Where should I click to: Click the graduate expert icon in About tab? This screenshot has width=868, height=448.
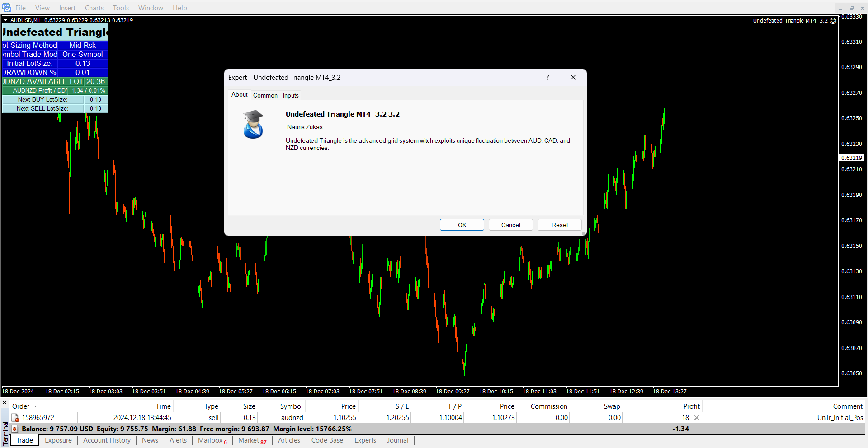[253, 124]
